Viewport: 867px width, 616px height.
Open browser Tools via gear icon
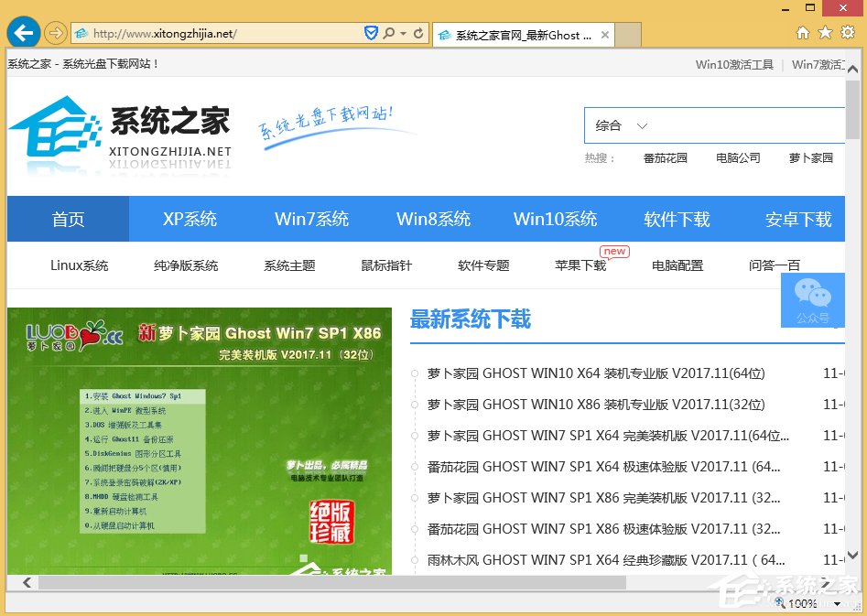847,31
